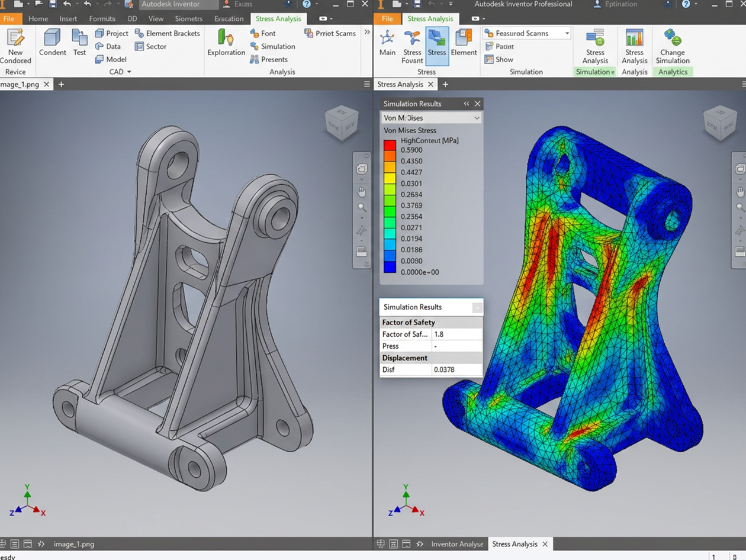
Task: Select the Inventor Analyse bottom tab
Action: [x=456, y=544]
